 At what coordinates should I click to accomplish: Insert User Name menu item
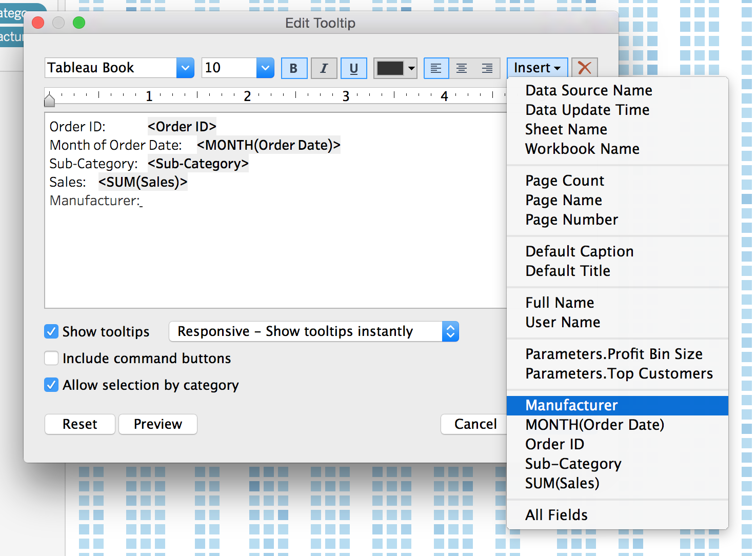(x=618, y=322)
